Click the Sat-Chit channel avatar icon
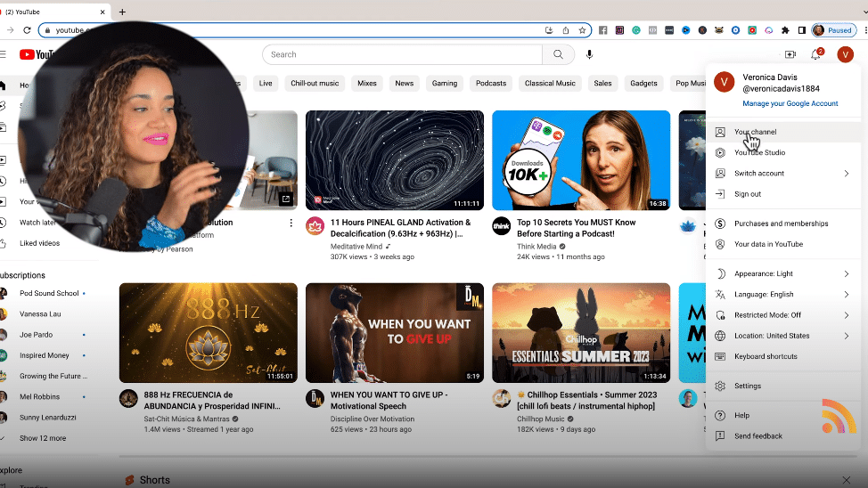Screen dimensions: 868x488 128,398
